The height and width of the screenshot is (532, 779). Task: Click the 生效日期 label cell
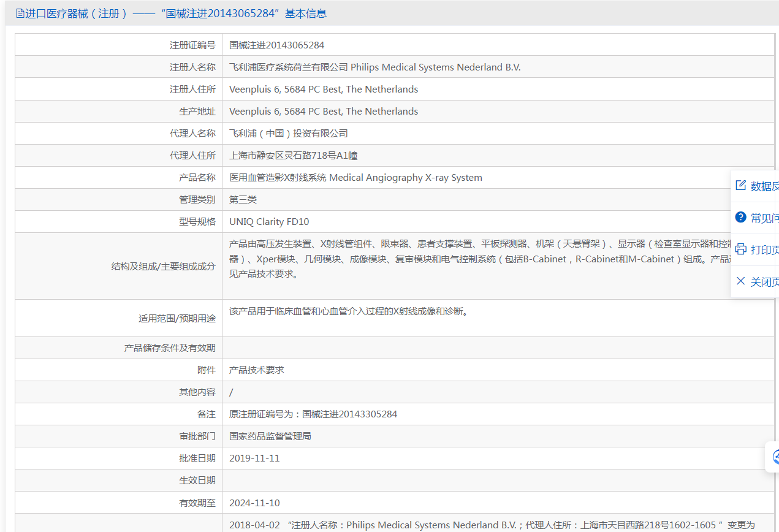(x=119, y=480)
